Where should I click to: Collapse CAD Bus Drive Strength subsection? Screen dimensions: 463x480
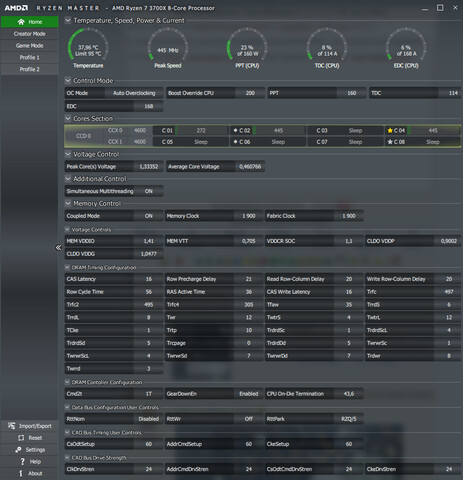(67, 458)
